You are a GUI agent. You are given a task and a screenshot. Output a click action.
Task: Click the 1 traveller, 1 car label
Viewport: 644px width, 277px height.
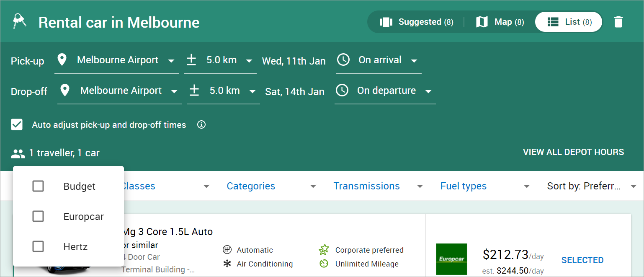[x=64, y=153]
